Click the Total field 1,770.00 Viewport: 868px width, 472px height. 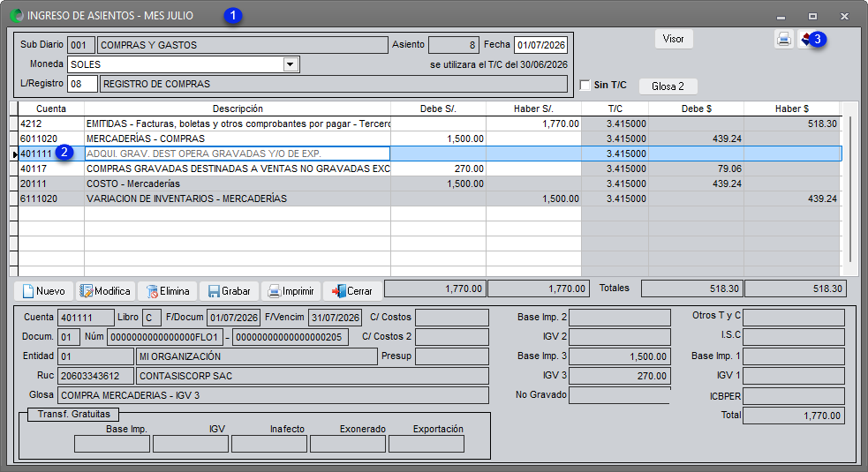(794, 416)
